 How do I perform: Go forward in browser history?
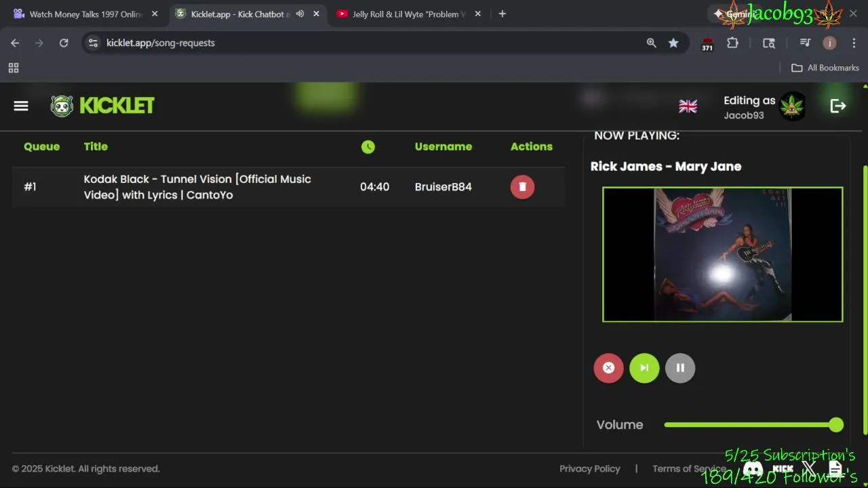tap(39, 43)
